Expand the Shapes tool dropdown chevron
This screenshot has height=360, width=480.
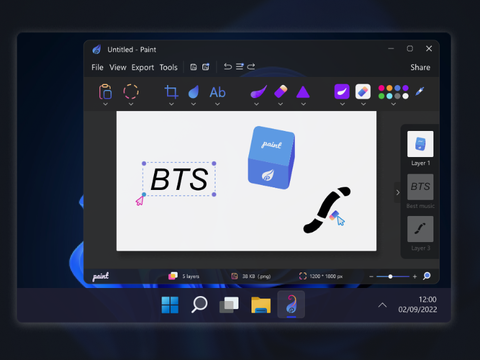pyautogui.click(x=303, y=104)
